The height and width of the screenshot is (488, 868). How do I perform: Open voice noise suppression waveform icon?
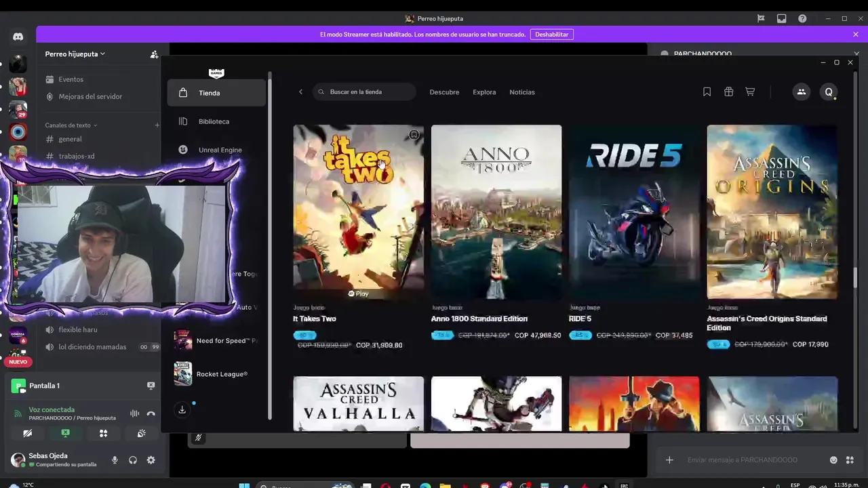[134, 413]
